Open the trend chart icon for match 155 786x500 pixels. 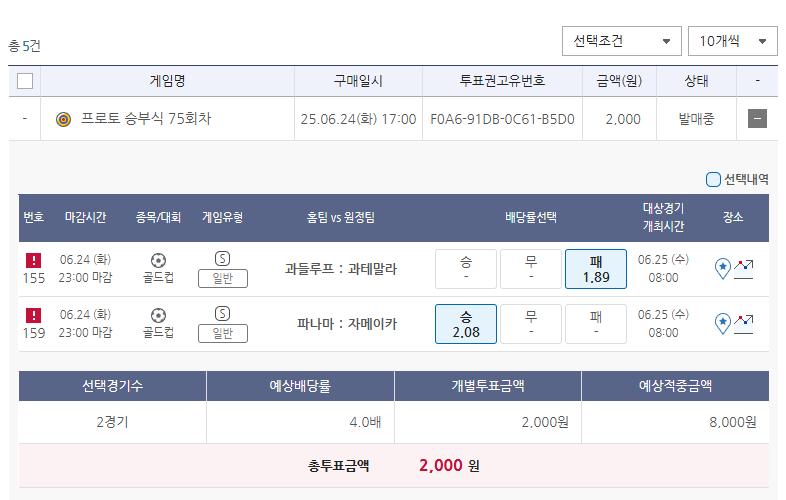pyautogui.click(x=743, y=269)
